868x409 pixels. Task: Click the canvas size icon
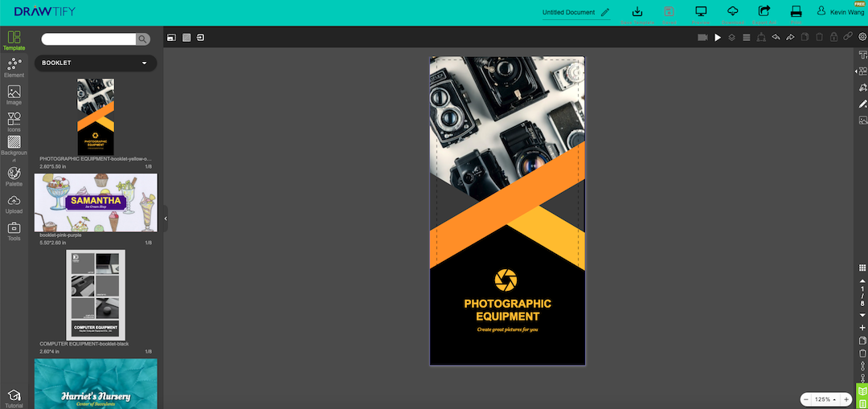tap(172, 38)
